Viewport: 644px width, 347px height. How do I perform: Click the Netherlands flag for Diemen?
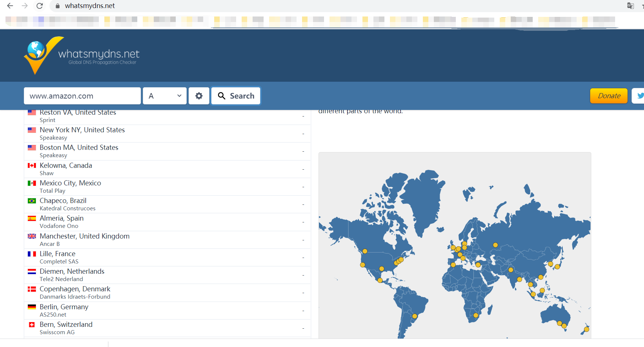pos(32,272)
